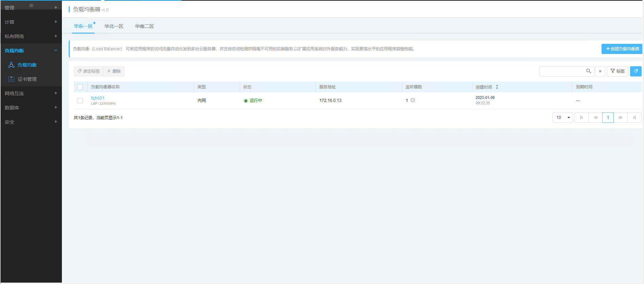
Task: Click the search magnifier icon
Action: click(x=589, y=71)
